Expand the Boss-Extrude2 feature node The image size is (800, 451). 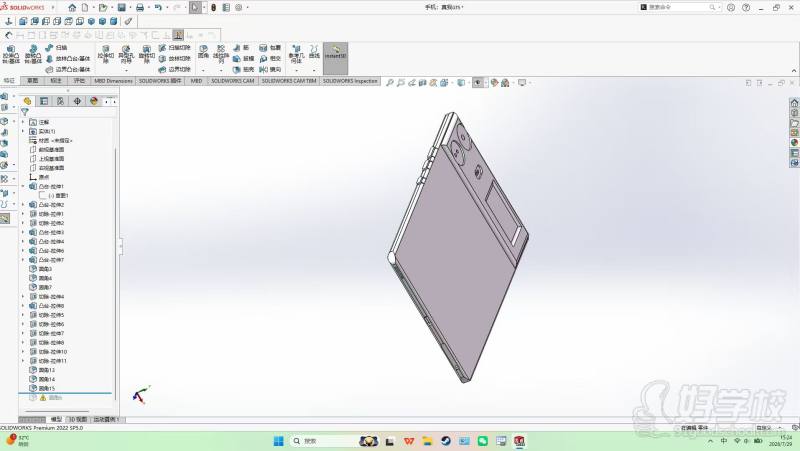23,205
